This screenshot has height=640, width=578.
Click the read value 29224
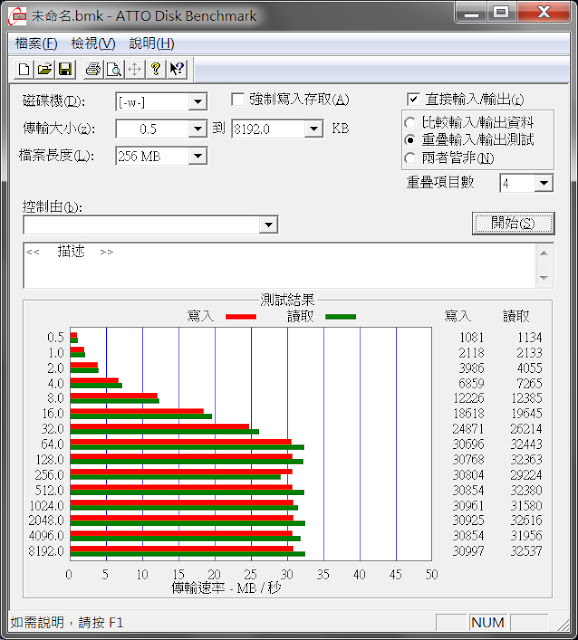527,475
